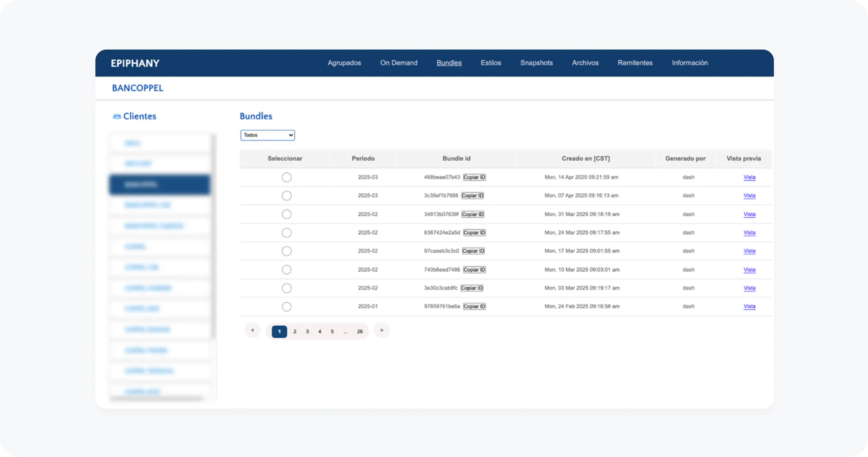
Task: Open the Snapshots section
Action: [536, 63]
